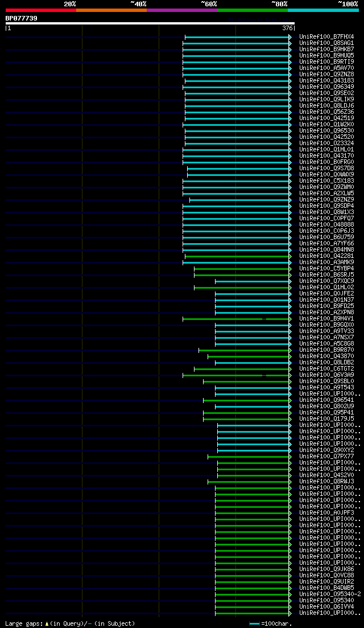Select the UniRef100_Q43870 entry
The width and height of the screenshot is (364, 628).
tap(326, 356)
